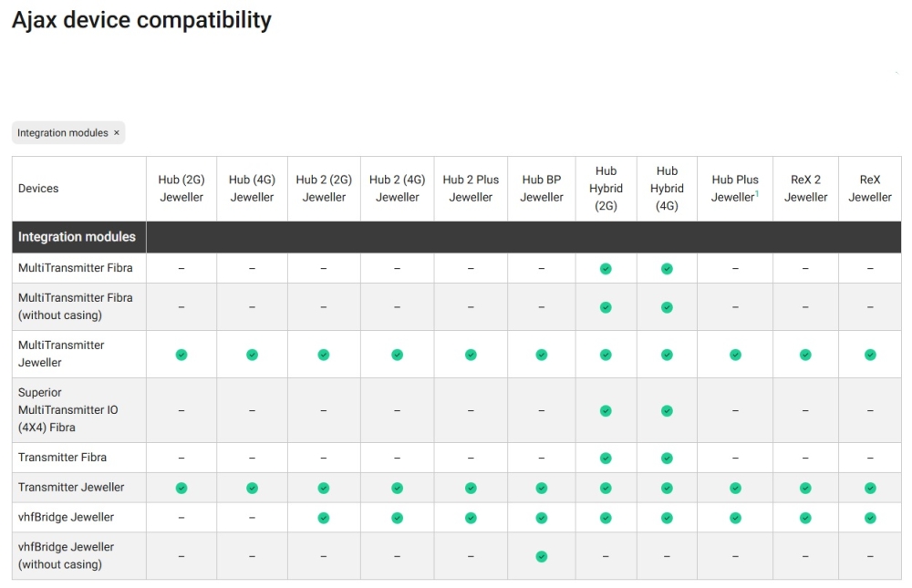
Task: Select the vhfBridge Jeweller row label
Action: [x=66, y=517]
